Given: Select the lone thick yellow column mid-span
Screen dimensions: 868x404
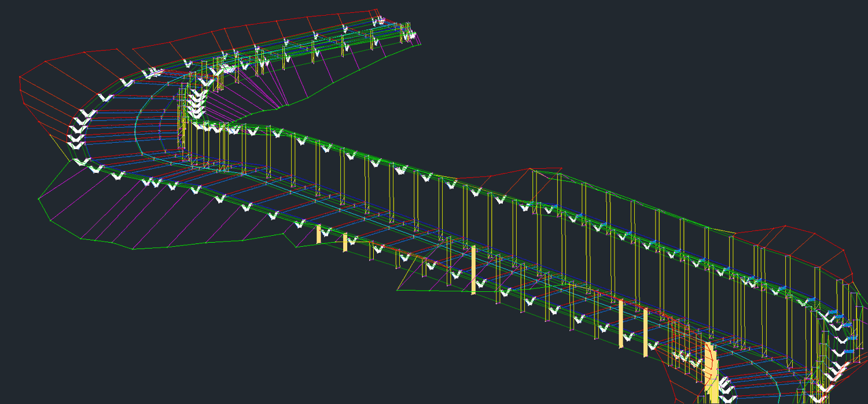Looking at the screenshot, I should pyautogui.click(x=473, y=270).
